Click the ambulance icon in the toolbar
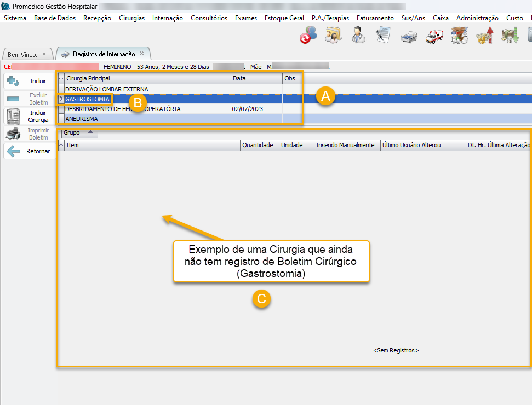Screen dimensions: 532x405 [x=433, y=36]
